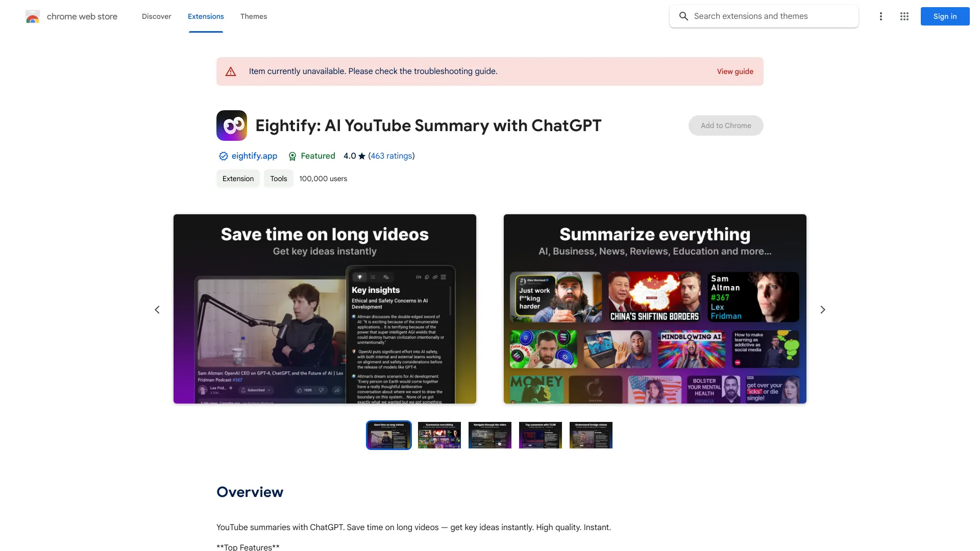Select the third screenshot thumbnail
The width and height of the screenshot is (980, 551).
click(490, 435)
